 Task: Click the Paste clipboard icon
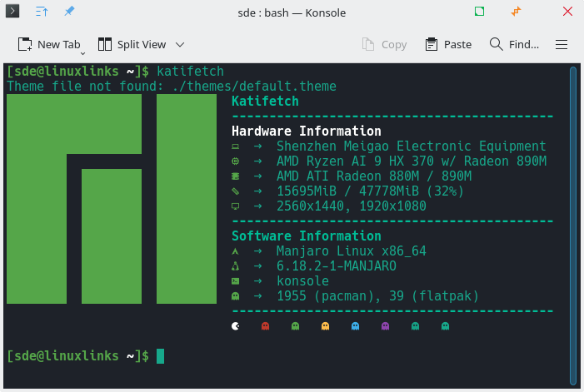(432, 44)
